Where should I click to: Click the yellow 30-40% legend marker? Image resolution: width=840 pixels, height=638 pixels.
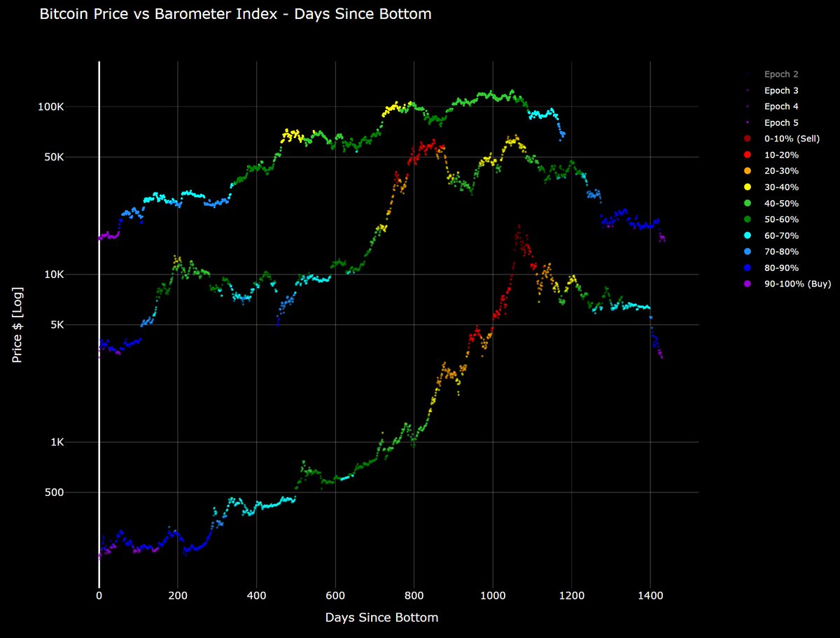[x=748, y=187]
